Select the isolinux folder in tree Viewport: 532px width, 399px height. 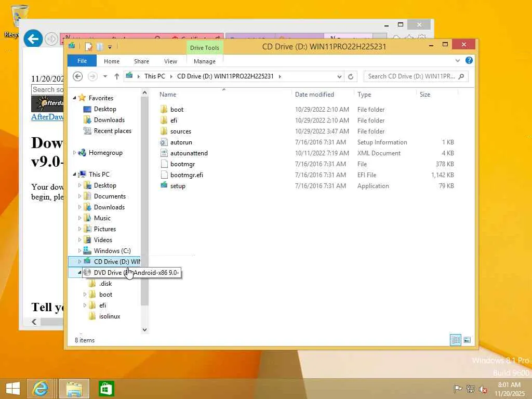pos(109,316)
